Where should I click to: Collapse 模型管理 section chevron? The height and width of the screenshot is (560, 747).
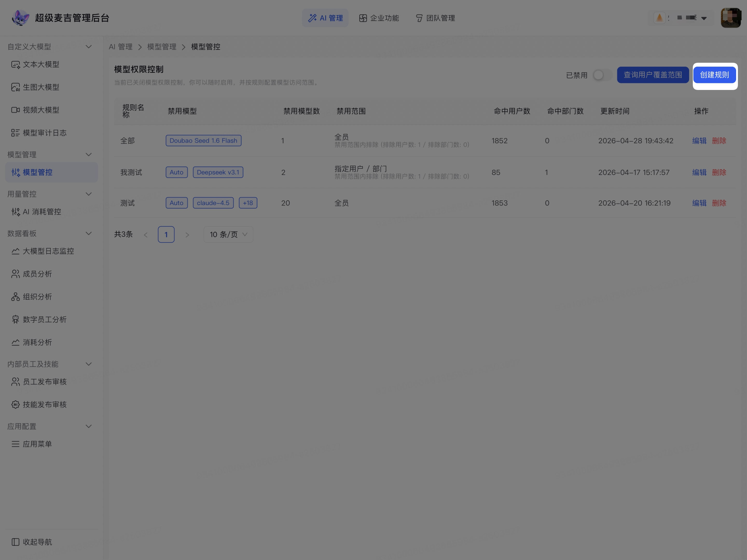[x=89, y=155]
